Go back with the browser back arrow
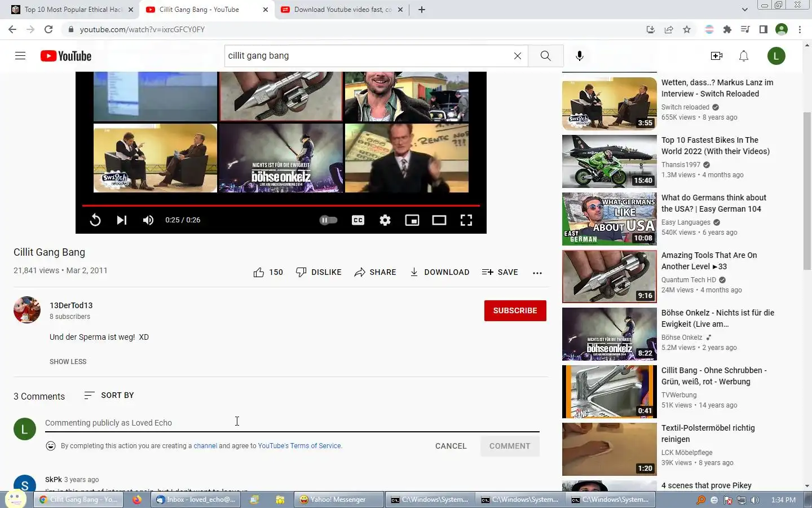Viewport: 812px width, 508px height. pyautogui.click(x=12, y=29)
